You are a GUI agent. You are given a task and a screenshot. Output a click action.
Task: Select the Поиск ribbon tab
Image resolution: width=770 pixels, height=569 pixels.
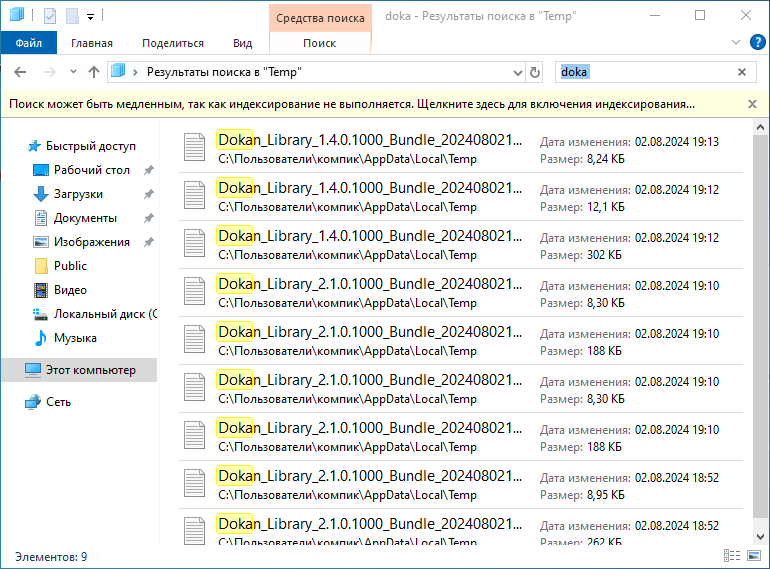(x=320, y=43)
